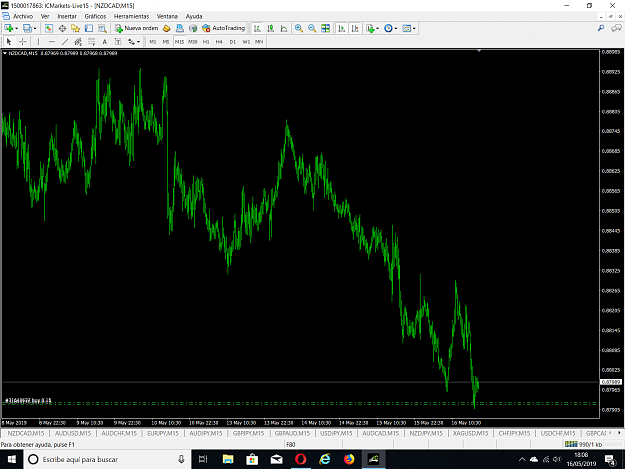This screenshot has height=469, width=625.
Task: Open the Indicators list dropdown
Action: 373,28
